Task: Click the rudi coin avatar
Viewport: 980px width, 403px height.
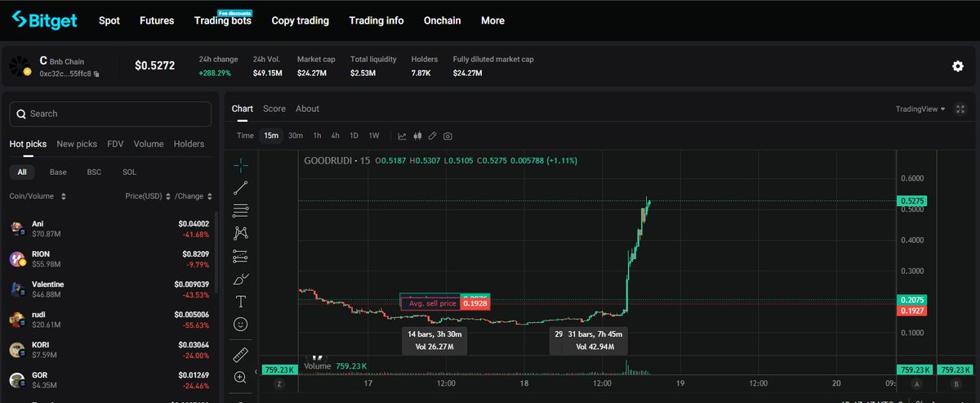Action: click(17, 319)
